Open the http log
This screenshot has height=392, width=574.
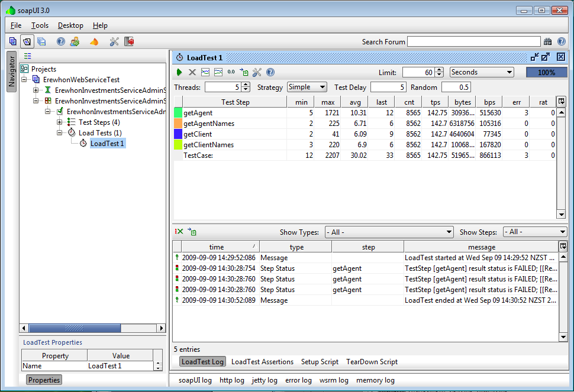click(x=232, y=380)
